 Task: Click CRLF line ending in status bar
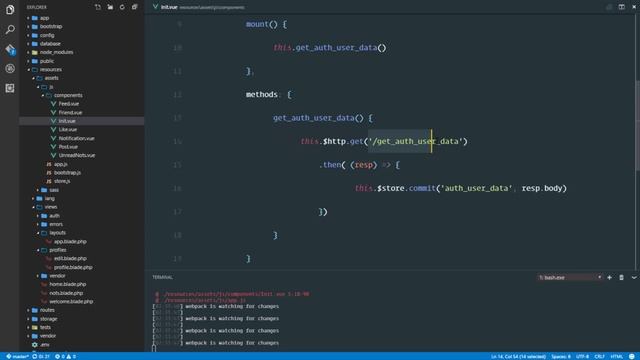click(x=599, y=356)
